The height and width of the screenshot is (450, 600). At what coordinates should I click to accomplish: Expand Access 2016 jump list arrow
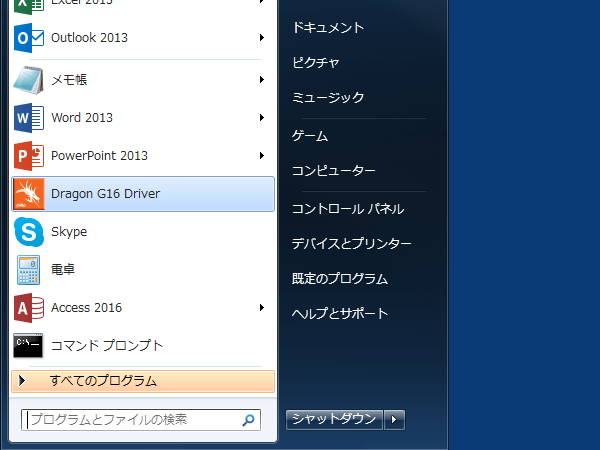tap(262, 308)
